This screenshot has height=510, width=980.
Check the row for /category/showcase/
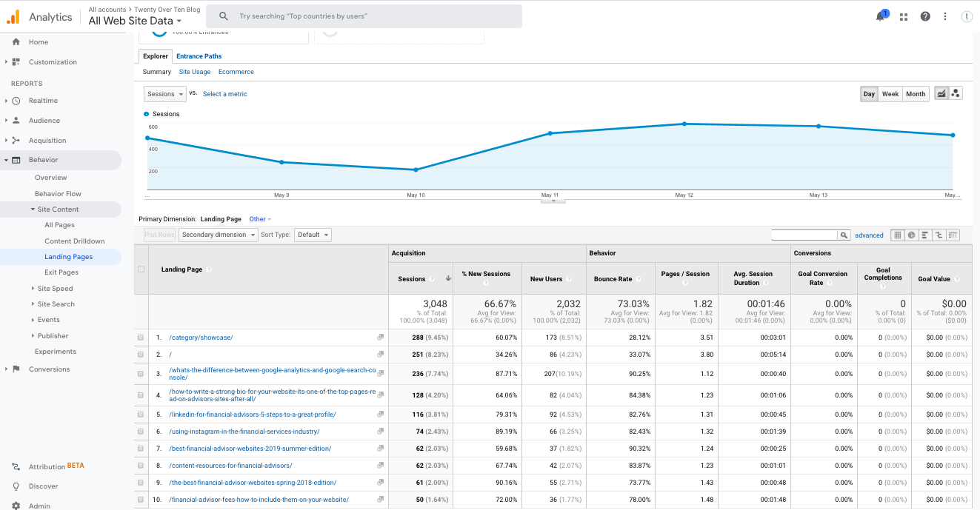141,337
